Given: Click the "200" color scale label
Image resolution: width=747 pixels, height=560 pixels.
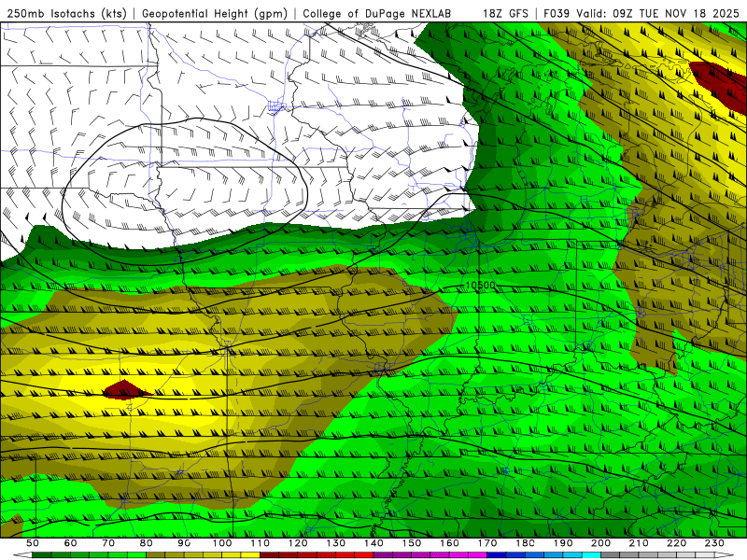Looking at the screenshot, I should coord(600,543).
